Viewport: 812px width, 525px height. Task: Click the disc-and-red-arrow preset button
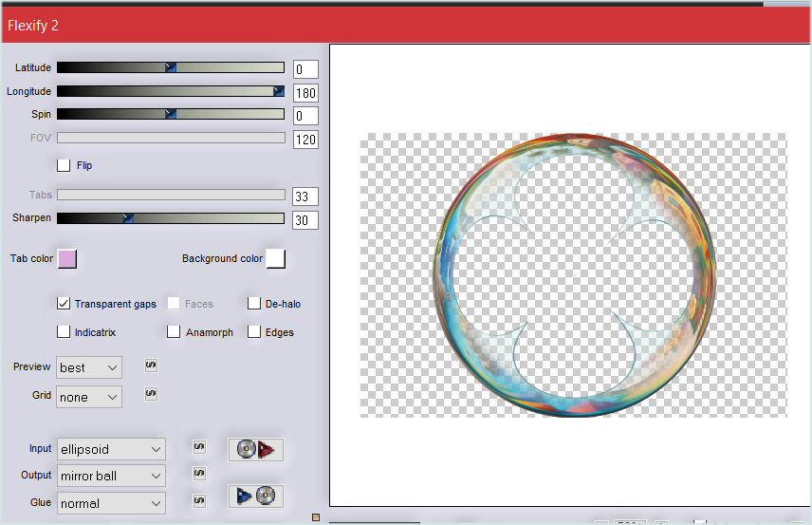pyautogui.click(x=256, y=449)
